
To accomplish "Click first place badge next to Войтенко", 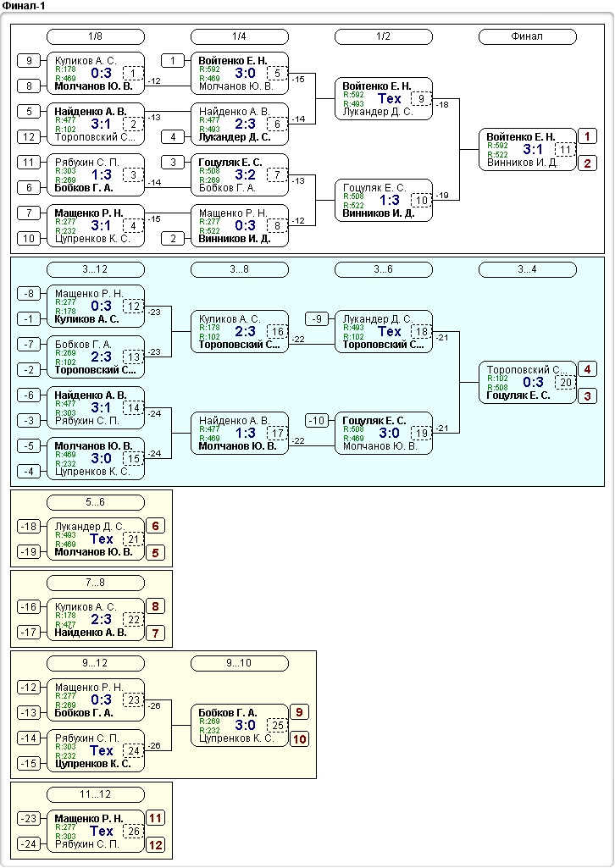I will pos(587,135).
